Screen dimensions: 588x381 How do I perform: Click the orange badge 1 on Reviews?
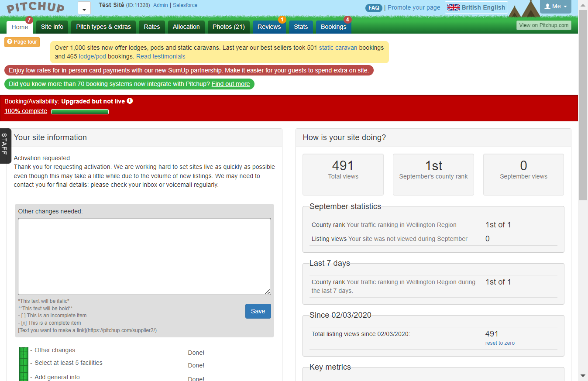(x=282, y=20)
